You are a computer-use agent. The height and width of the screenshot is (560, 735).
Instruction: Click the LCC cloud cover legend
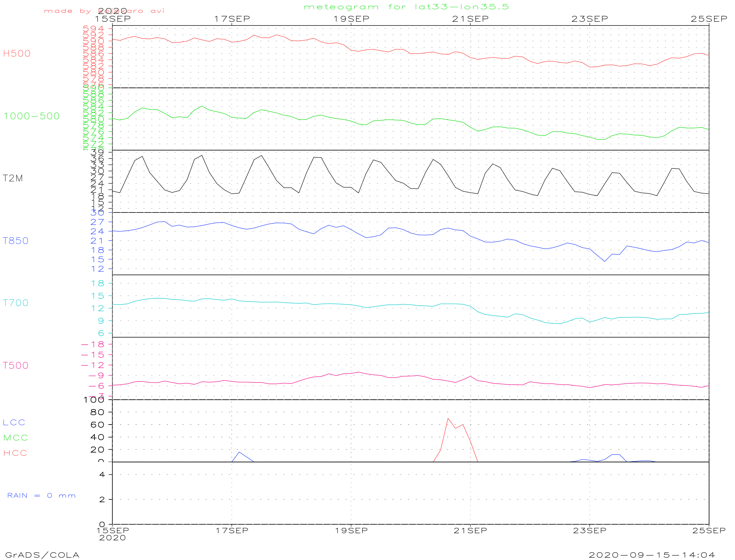14,422
